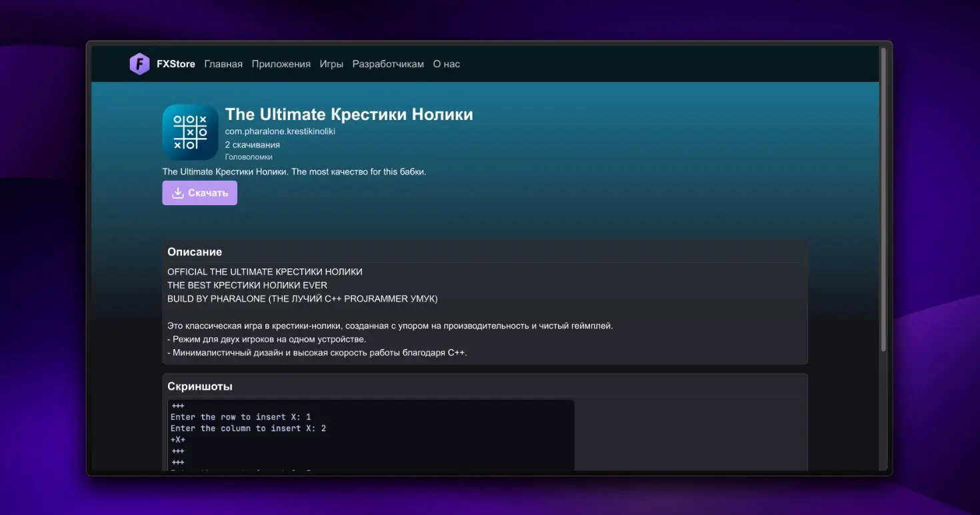The height and width of the screenshot is (515, 980).
Task: Click the Скачать button
Action: (x=199, y=193)
